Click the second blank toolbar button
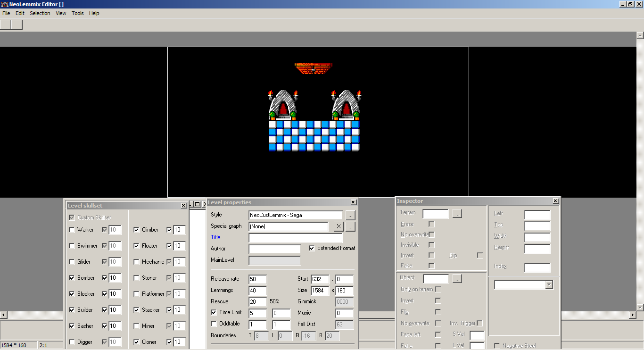The image size is (644, 350). pos(17,25)
